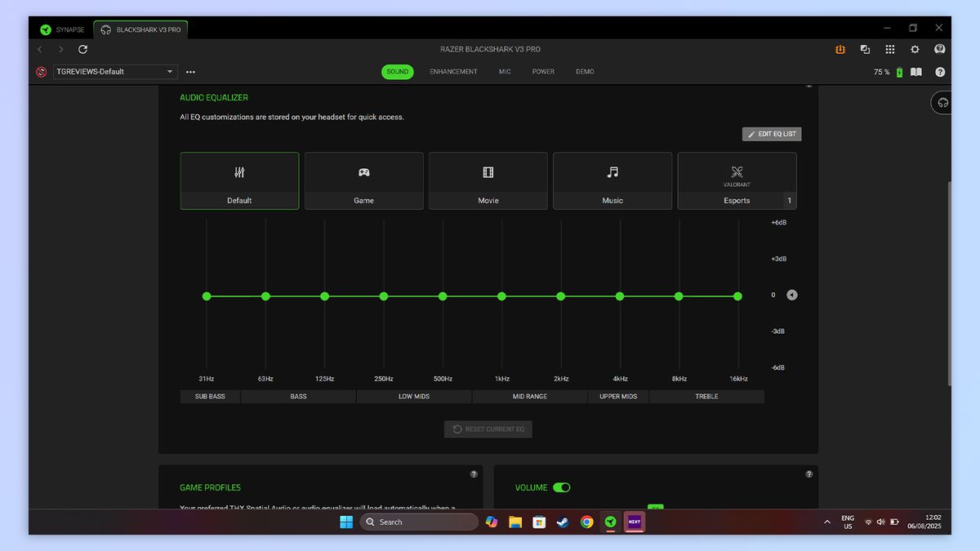The height and width of the screenshot is (551, 980).
Task: Go back with the left arrow
Action: [x=40, y=50]
